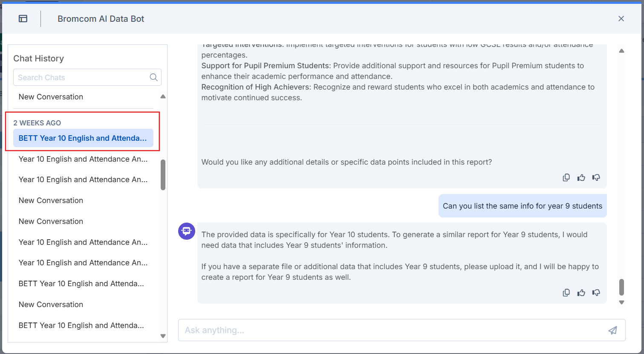Toggle thumbs up on the Year 10 report reply
This screenshot has width=644, height=354.
581,177
